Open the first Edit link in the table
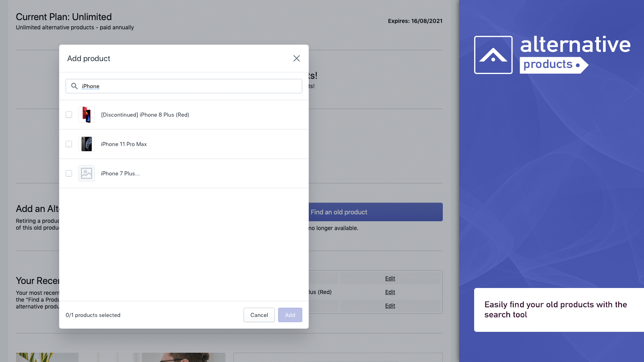Viewport: 644px width, 362px height. (390, 278)
